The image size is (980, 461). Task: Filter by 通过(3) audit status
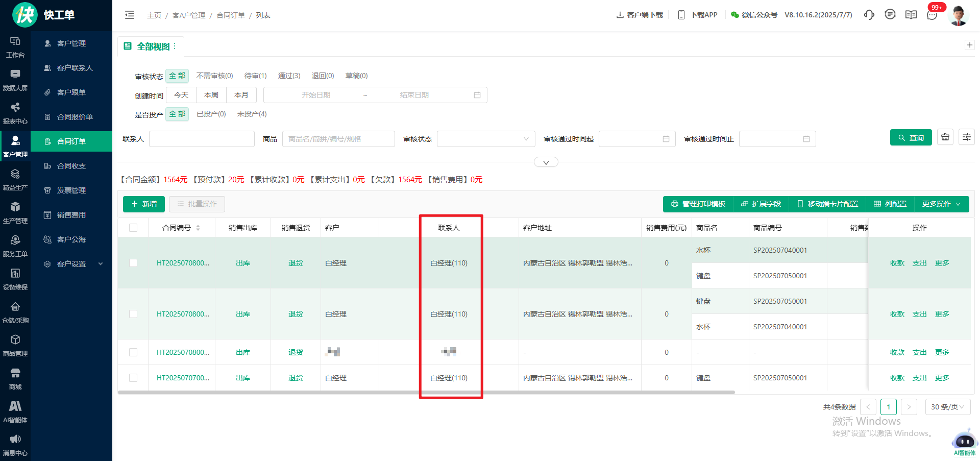[x=289, y=76]
